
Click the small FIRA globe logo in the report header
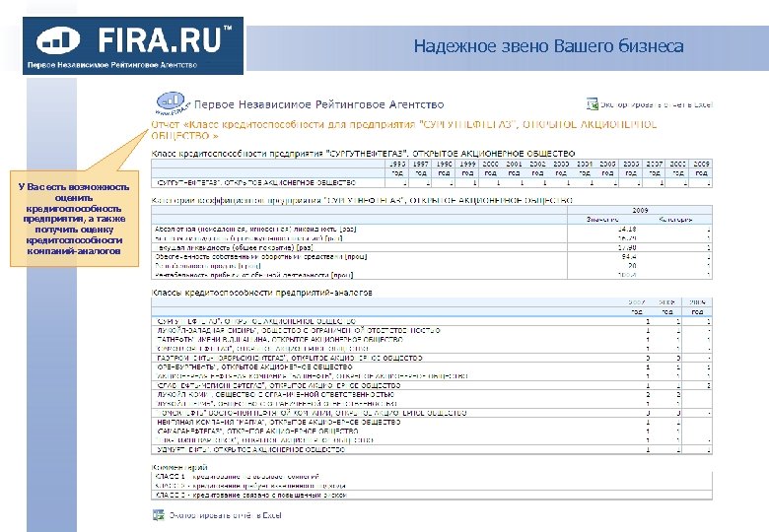pyautogui.click(x=173, y=102)
